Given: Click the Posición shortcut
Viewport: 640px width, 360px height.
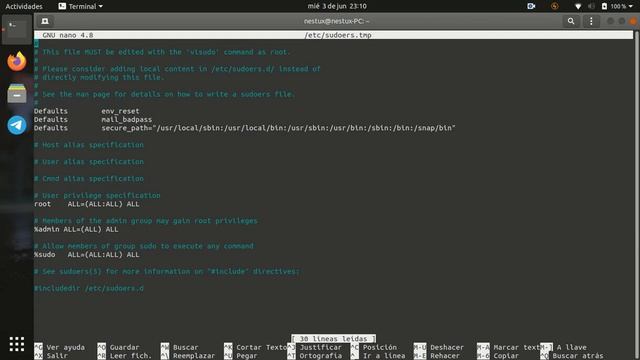Looking at the screenshot, I should click(x=374, y=347).
